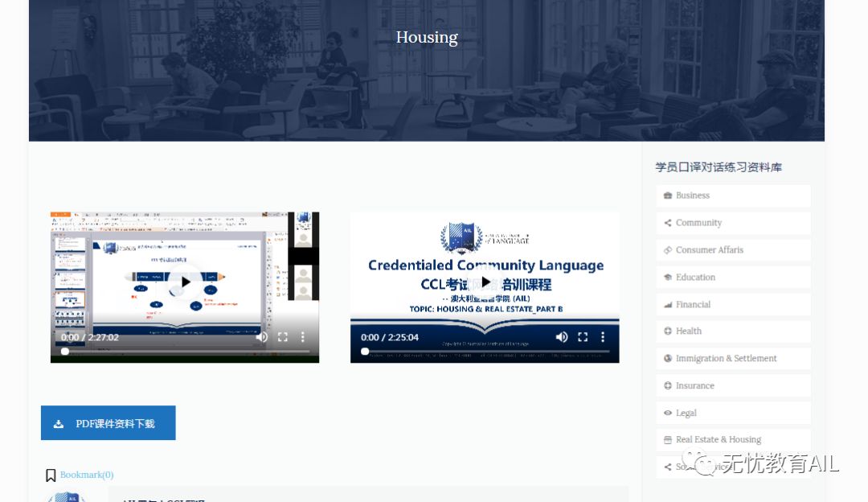This screenshot has width=868, height=502.
Task: Open the Legal category
Action: [x=733, y=413]
